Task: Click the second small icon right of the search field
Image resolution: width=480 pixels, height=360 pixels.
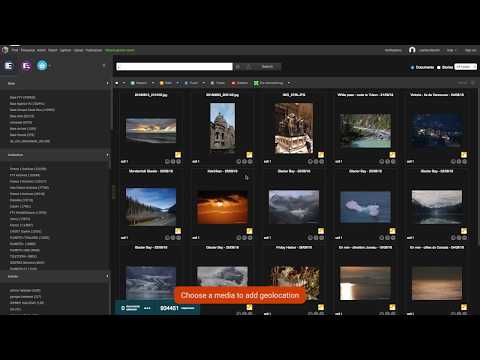Action: point(249,67)
